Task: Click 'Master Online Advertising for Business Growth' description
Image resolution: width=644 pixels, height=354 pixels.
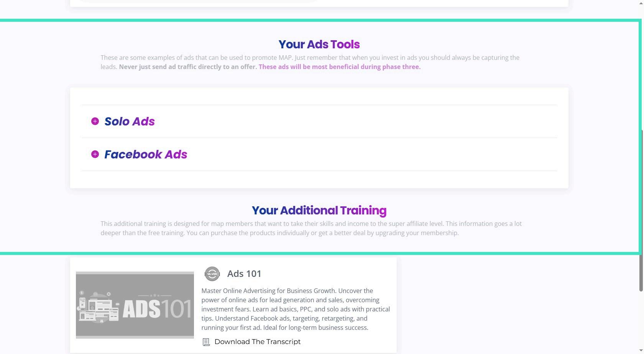Action: [296, 309]
